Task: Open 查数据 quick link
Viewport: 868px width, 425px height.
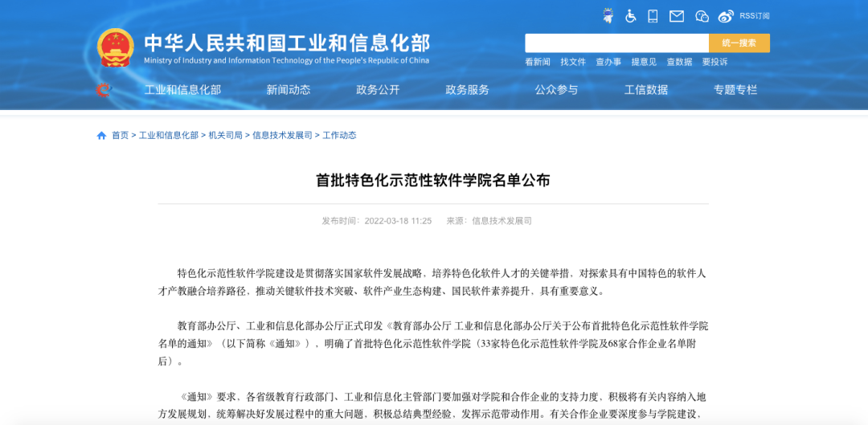Action: (x=679, y=62)
